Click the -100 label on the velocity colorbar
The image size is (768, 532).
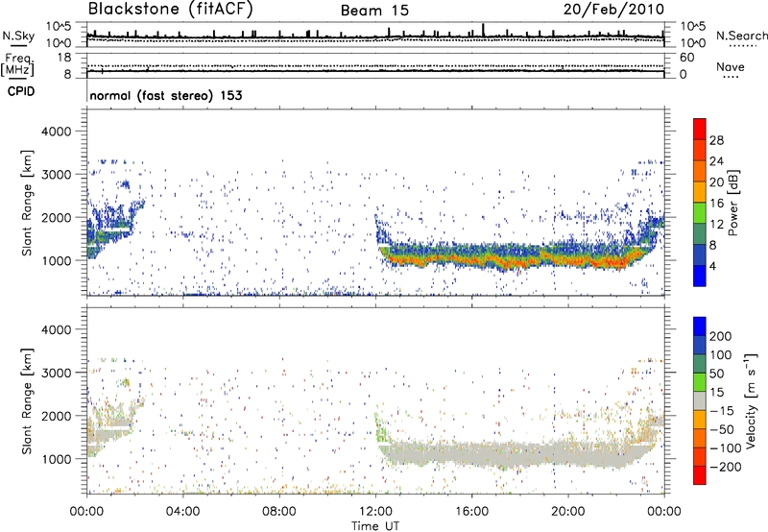coord(726,448)
